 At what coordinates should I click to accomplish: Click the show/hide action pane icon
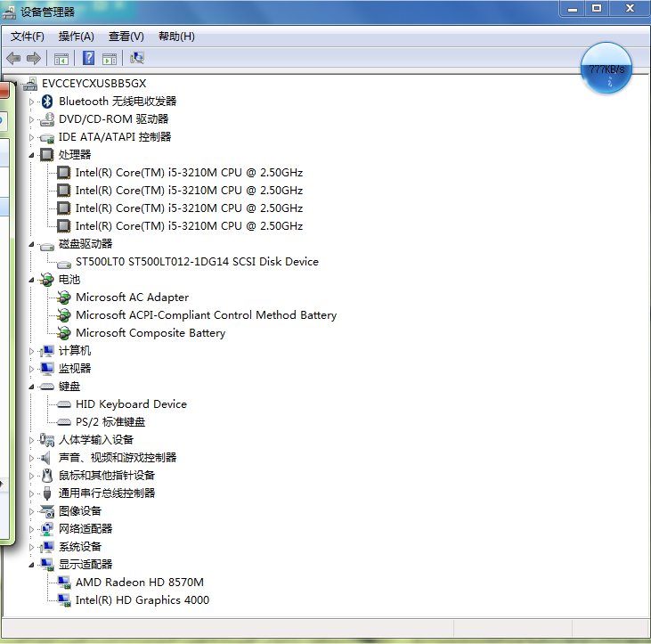pos(110,59)
